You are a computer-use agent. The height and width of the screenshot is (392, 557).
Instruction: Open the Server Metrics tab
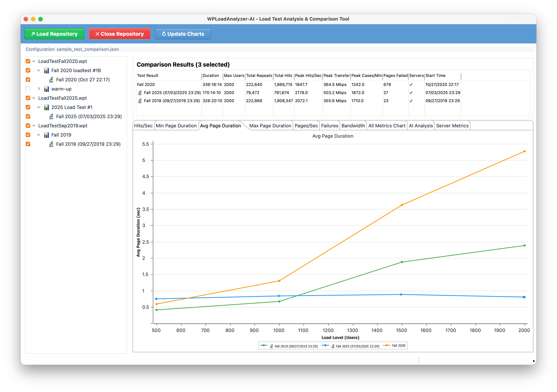coord(452,126)
